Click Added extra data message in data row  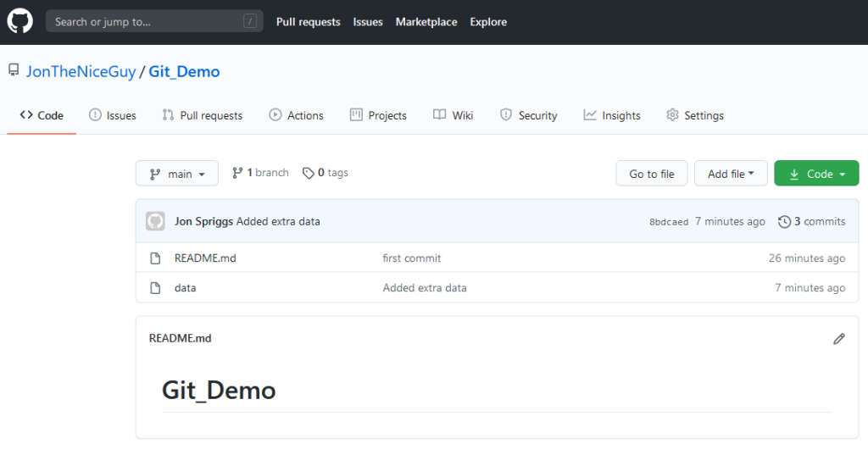[x=425, y=288]
